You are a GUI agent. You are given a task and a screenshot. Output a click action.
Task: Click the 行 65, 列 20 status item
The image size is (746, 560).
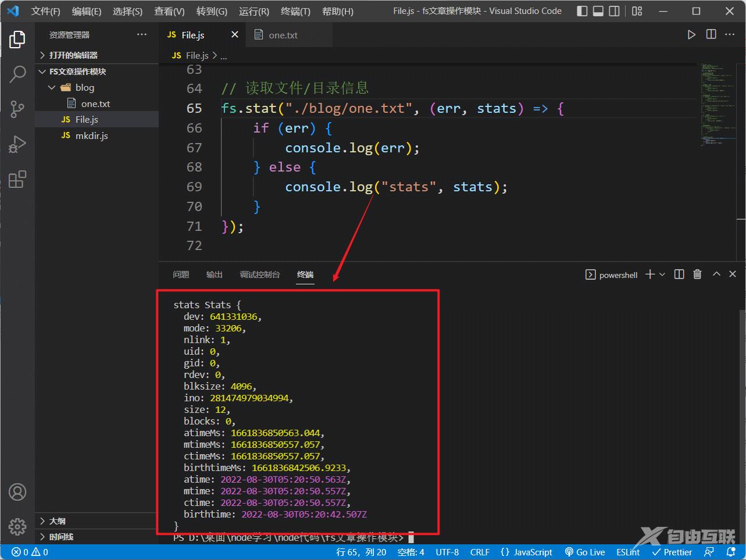point(361,552)
